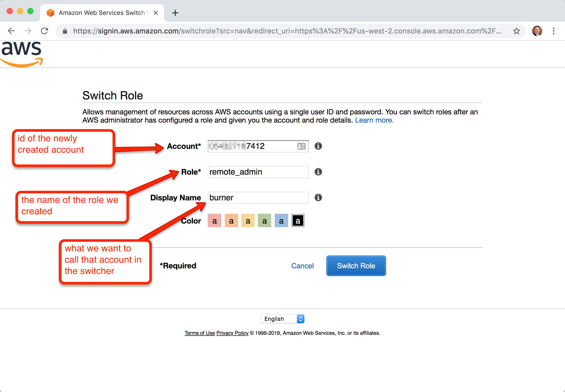The height and width of the screenshot is (392, 565).
Task: Open the English language dropdown
Action: coord(282,319)
